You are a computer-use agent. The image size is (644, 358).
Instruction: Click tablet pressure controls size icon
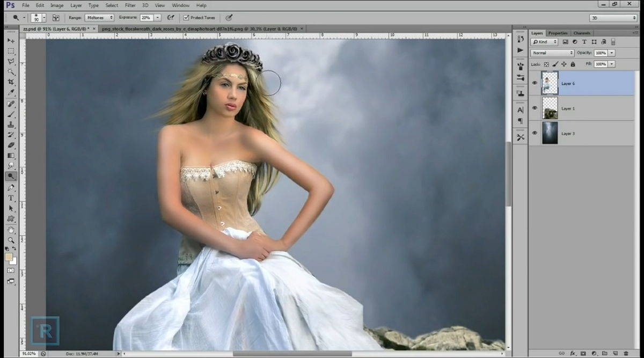[229, 18]
